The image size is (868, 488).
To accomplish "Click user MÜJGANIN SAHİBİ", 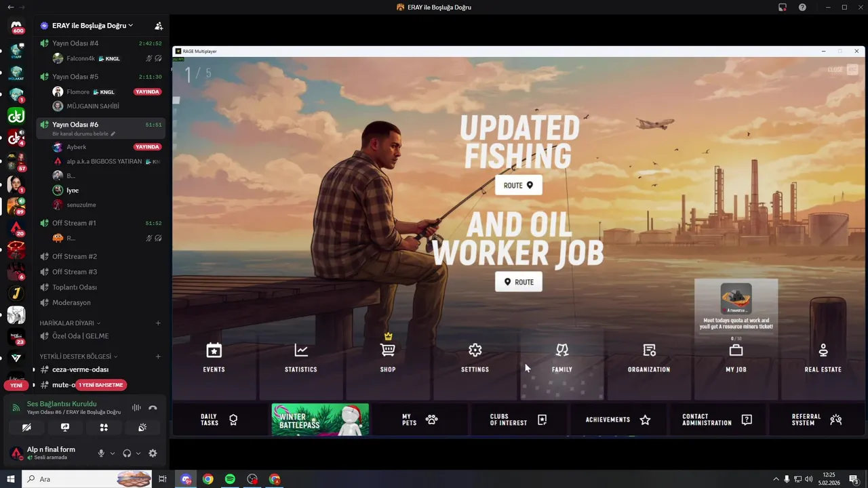I will tap(108, 106).
